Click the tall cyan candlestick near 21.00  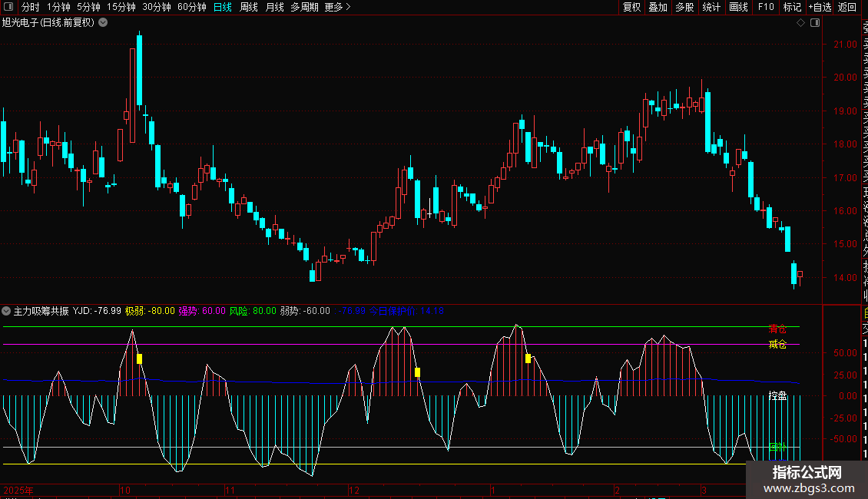[x=139, y=69]
